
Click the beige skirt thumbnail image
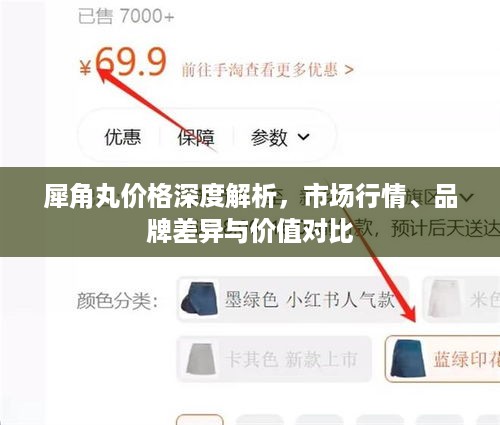click(444, 299)
